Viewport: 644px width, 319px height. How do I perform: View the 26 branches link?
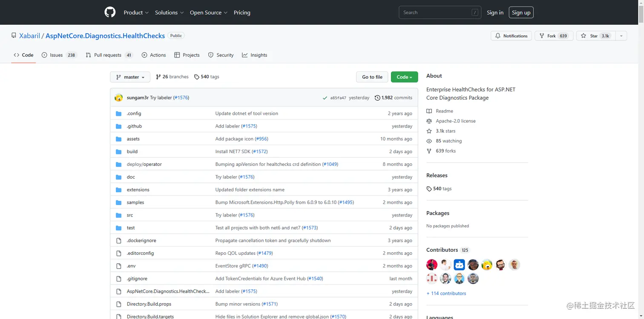172,77
